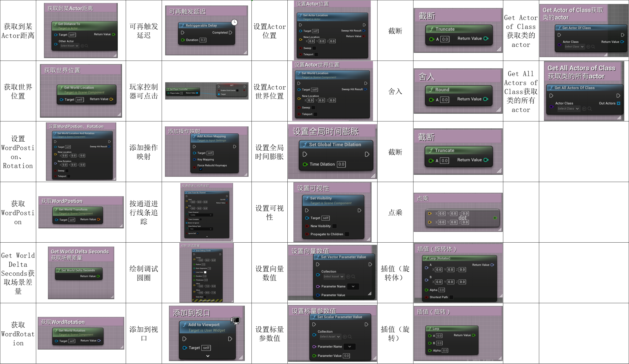This screenshot has width=629, height=364.
Task: Click Duration value field showing 0.2
Action: pos(203,40)
